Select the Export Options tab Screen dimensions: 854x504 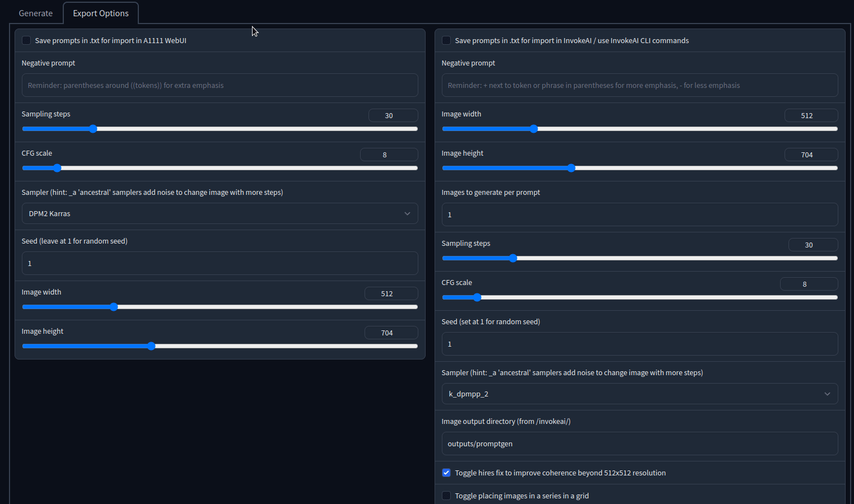101,13
